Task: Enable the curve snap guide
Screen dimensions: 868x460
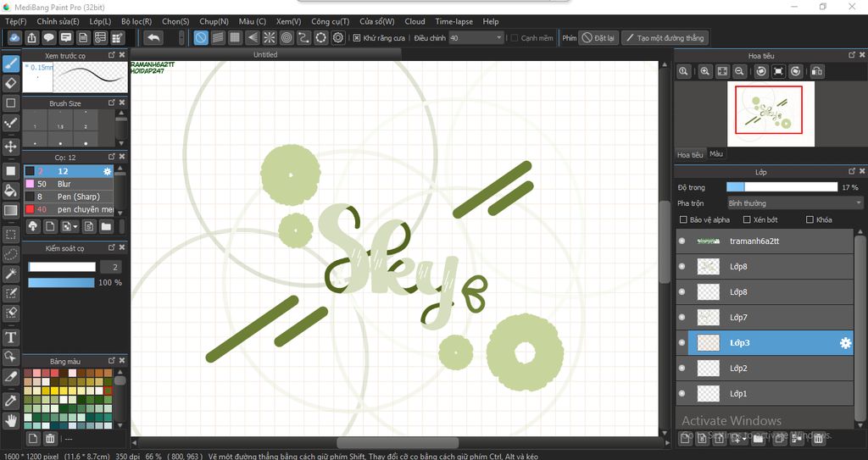Action: click(303, 37)
